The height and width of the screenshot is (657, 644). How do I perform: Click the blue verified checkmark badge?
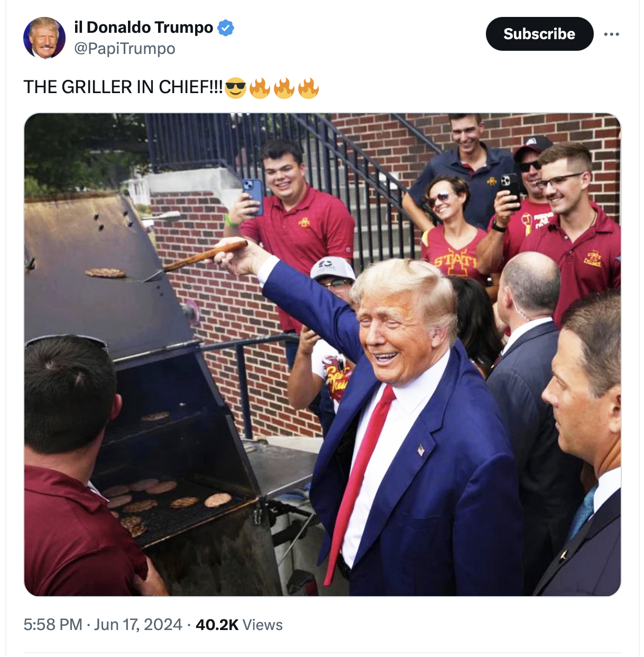(226, 28)
